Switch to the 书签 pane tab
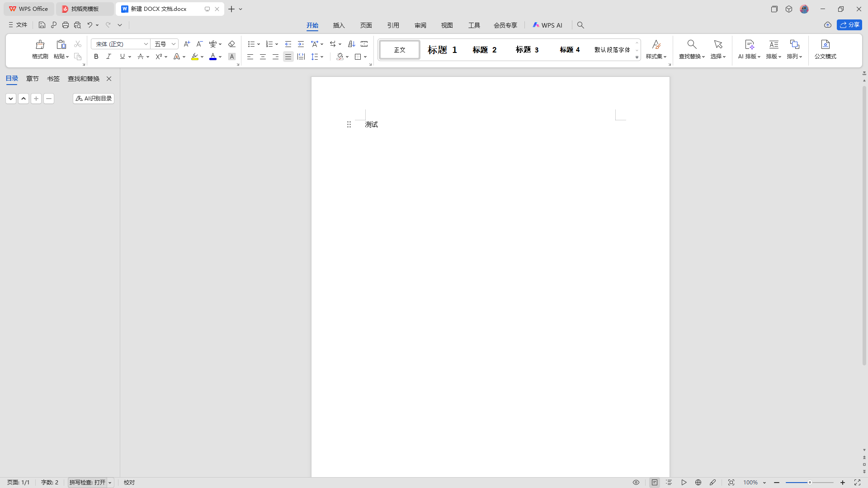The image size is (868, 488). [x=53, y=79]
